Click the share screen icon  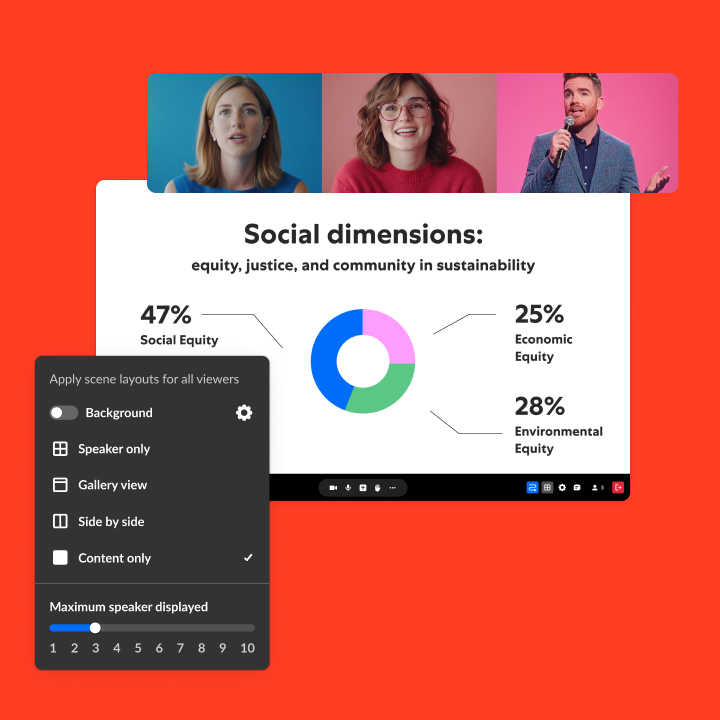pyautogui.click(x=363, y=488)
